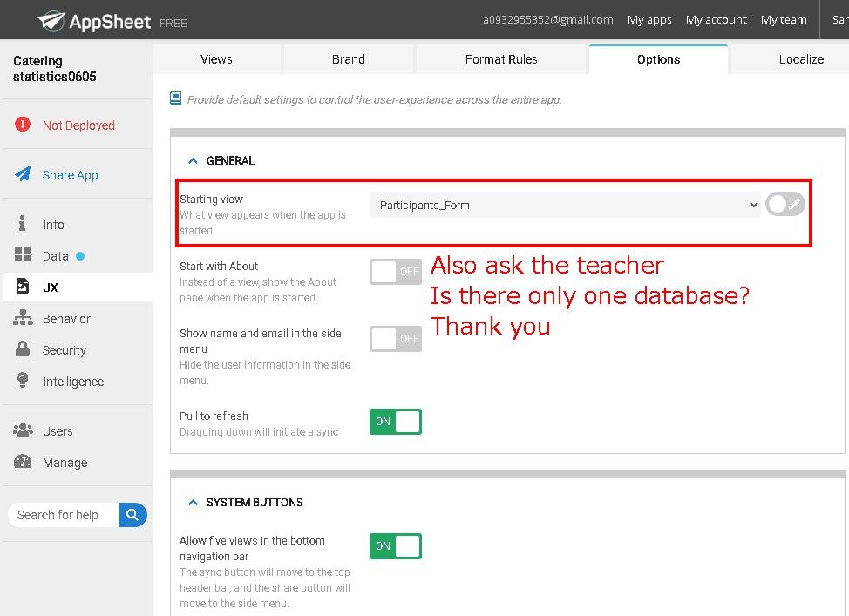Click the account email address
849x616 pixels.
[x=548, y=20]
